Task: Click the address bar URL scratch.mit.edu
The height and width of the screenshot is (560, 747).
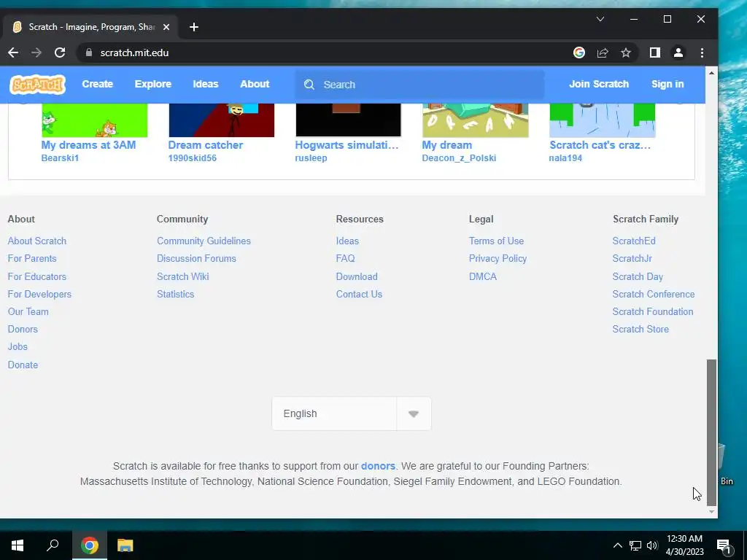Action: pos(134,52)
